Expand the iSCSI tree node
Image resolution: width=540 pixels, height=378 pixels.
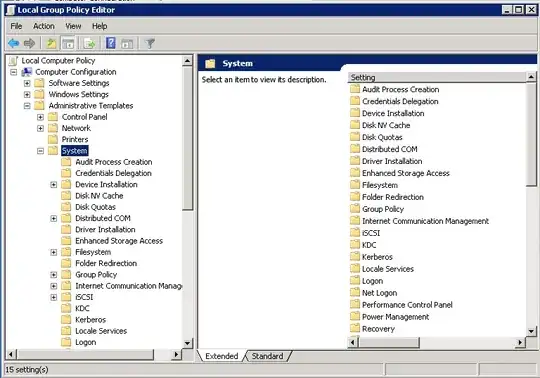click(x=54, y=297)
